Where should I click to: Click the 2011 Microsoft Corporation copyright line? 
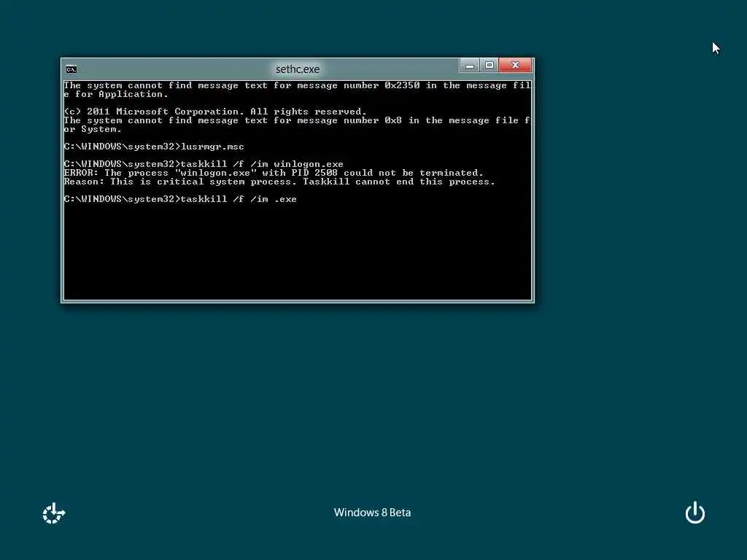[215, 112]
